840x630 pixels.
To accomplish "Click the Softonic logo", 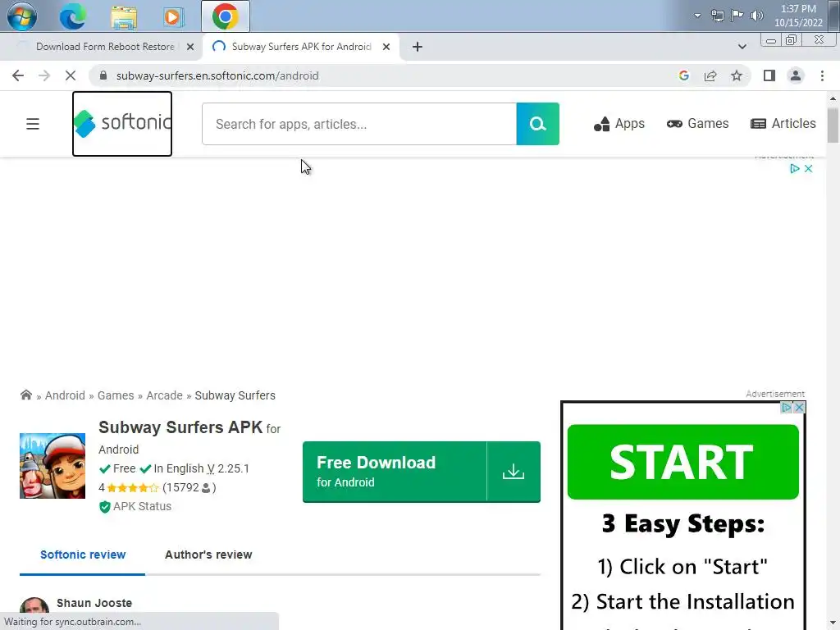I will [x=122, y=124].
